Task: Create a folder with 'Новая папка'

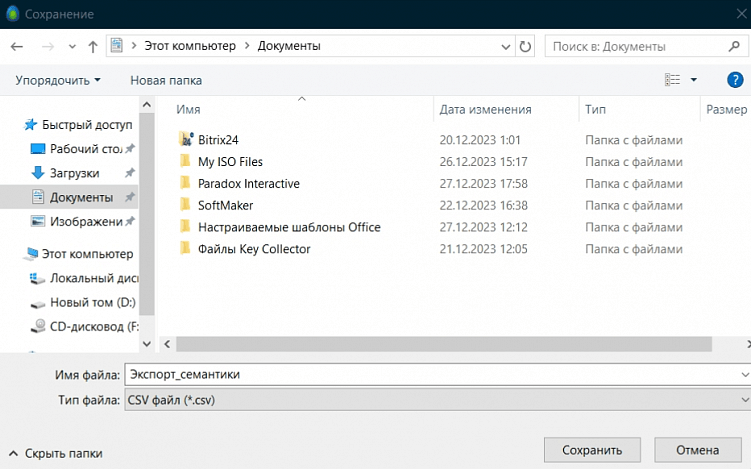Action: click(166, 80)
